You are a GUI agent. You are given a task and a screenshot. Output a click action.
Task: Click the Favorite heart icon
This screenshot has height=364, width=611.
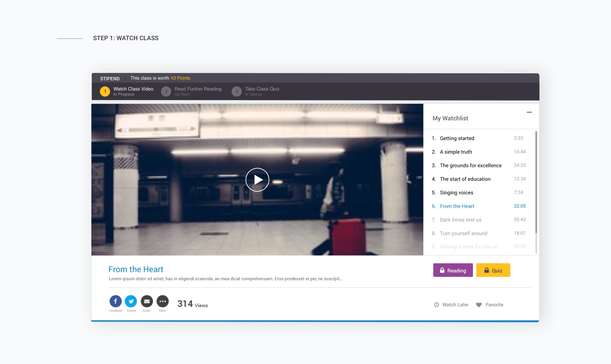click(479, 305)
